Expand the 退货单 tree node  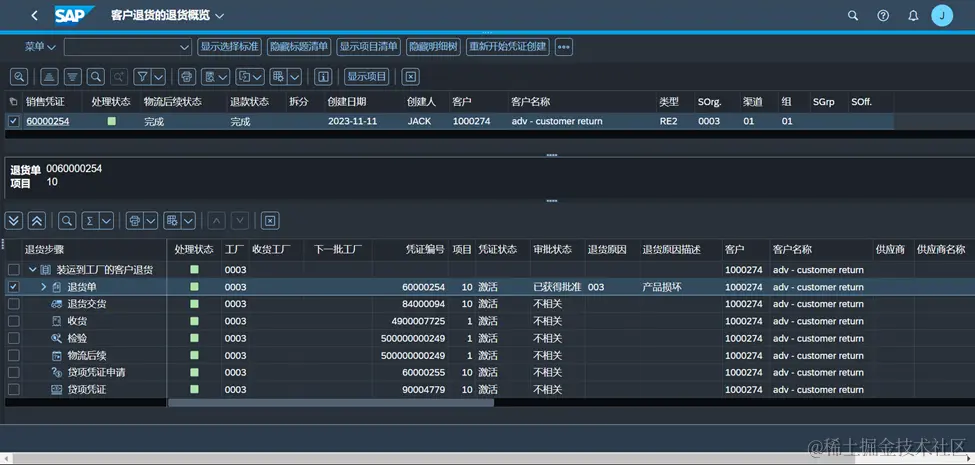44,287
